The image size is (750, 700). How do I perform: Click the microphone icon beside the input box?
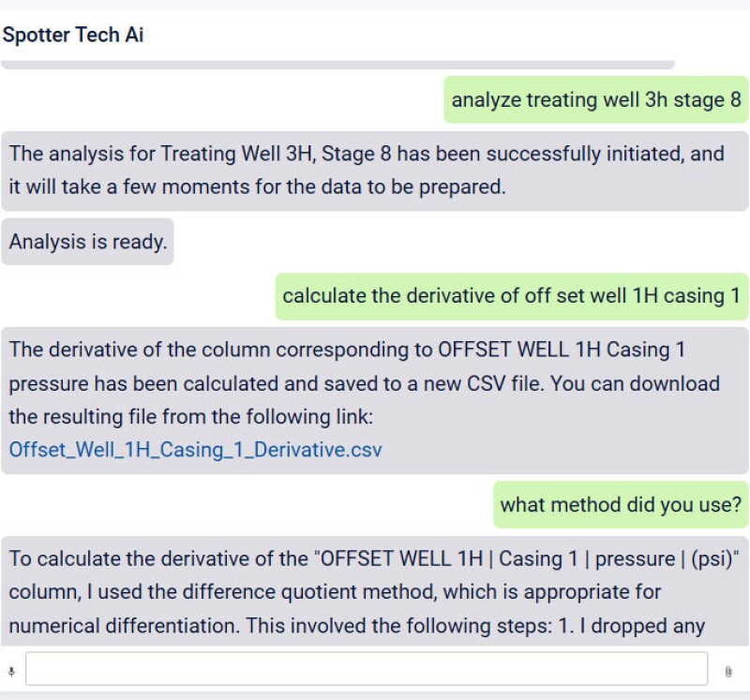[11, 668]
